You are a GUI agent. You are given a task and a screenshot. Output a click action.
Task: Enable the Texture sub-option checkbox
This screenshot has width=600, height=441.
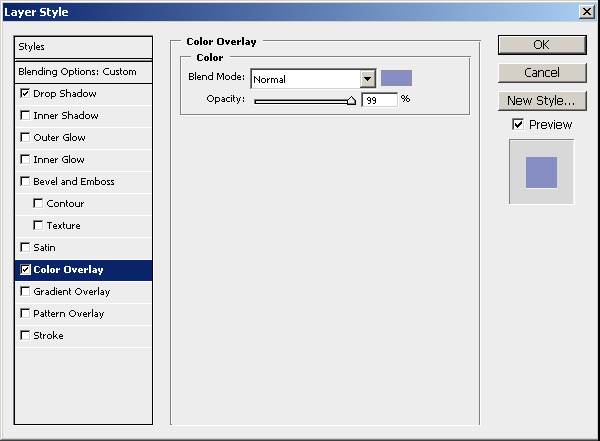[x=38, y=226]
